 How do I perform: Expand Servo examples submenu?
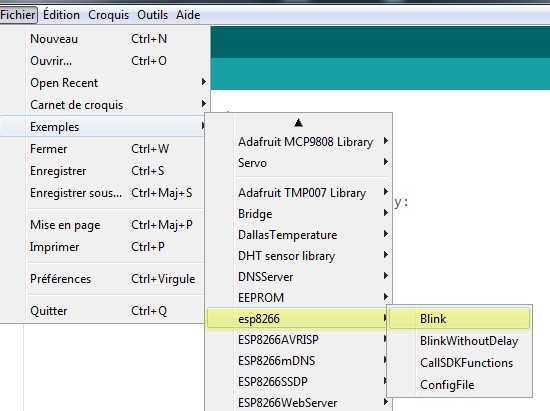[299, 163]
